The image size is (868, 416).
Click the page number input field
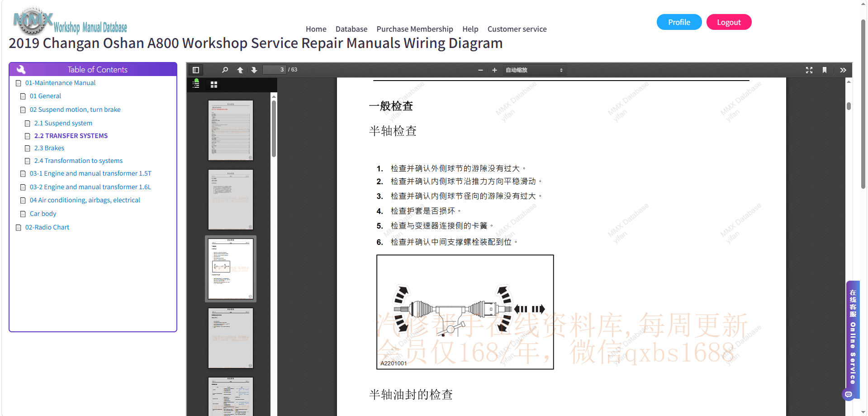[x=275, y=70]
